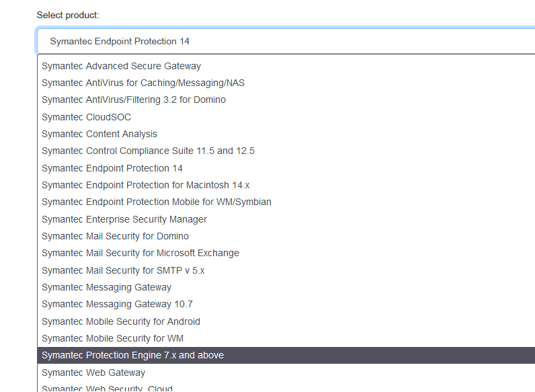Pick Symantec Mail Security for Domino
The image size is (535, 392).
(286, 236)
